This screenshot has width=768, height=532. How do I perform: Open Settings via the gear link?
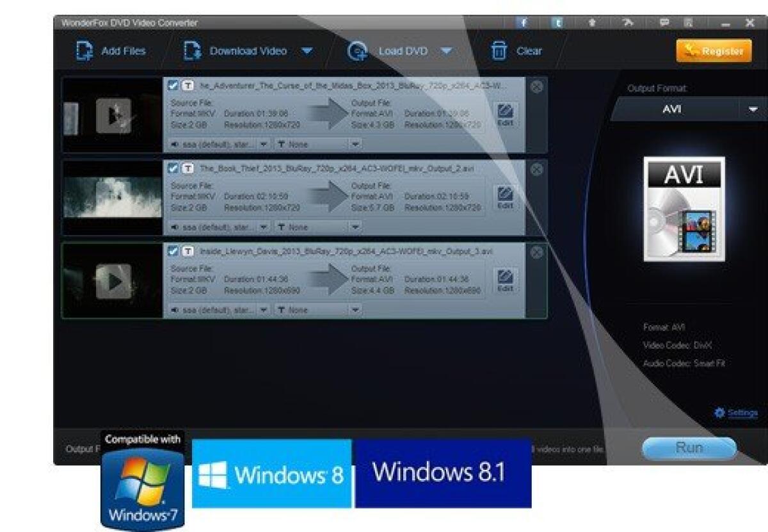click(x=737, y=413)
